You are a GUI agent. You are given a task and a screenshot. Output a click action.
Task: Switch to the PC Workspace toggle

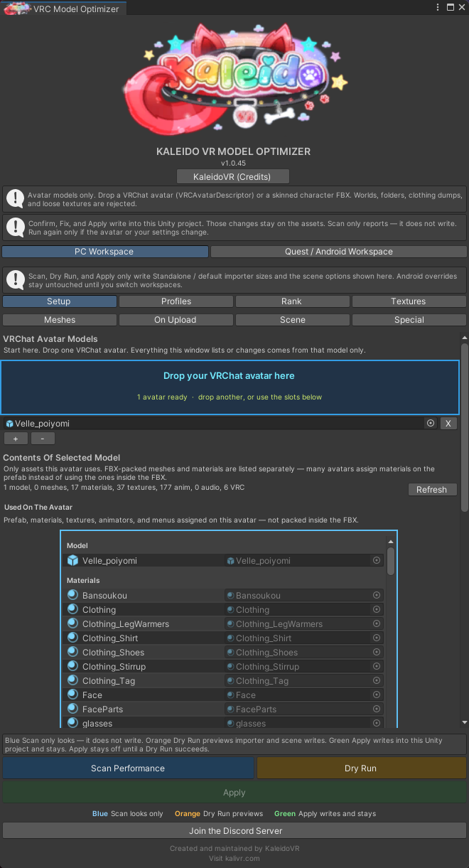(105, 252)
